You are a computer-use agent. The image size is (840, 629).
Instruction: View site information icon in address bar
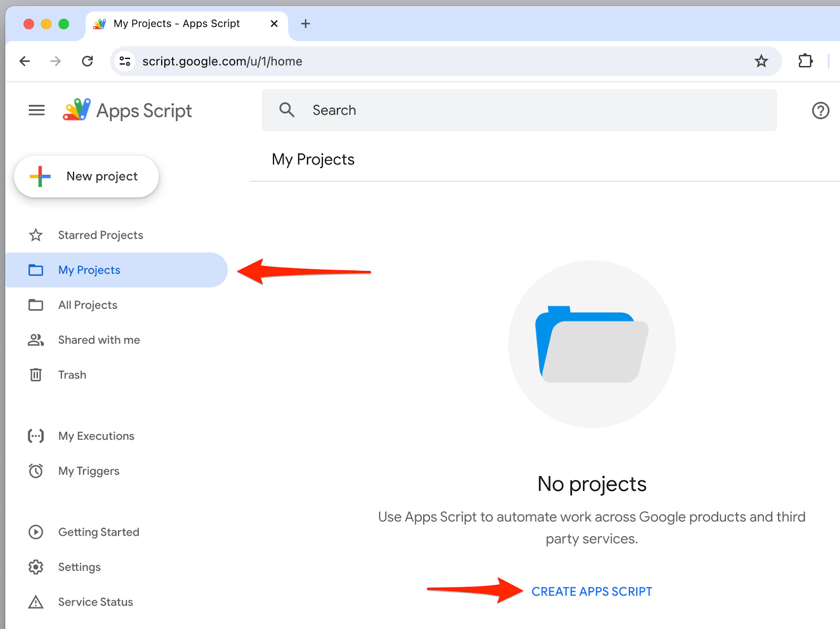(x=125, y=61)
